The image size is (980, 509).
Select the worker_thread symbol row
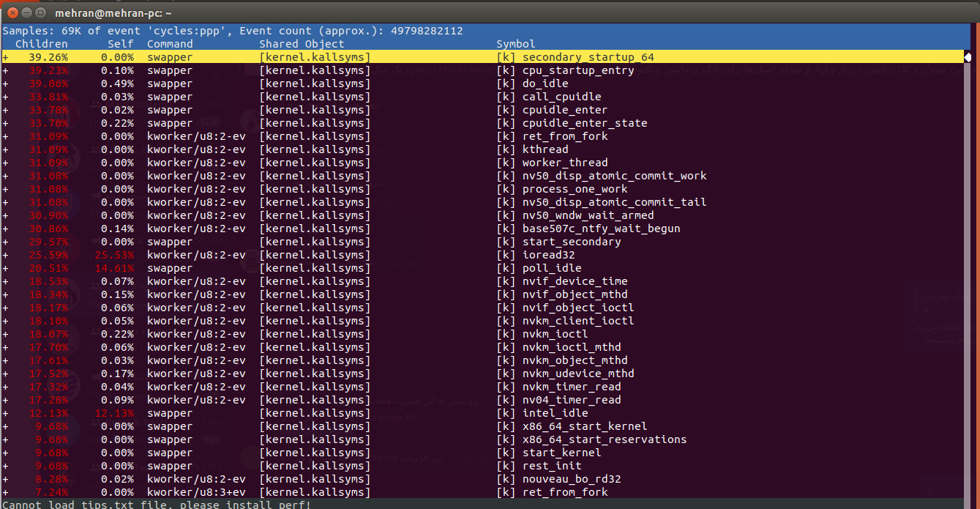564,163
